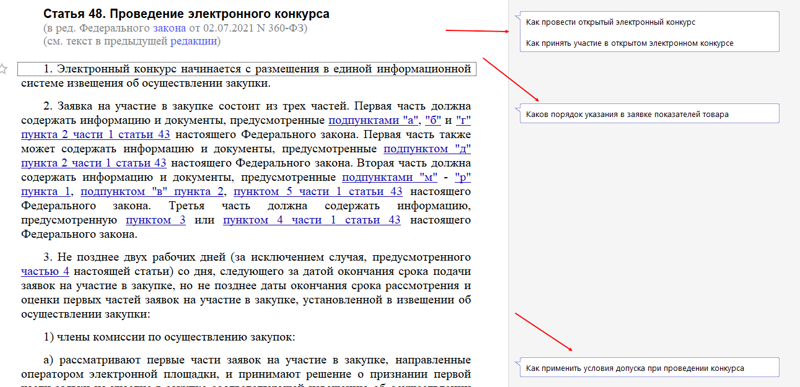Open link "пунктом 4 части 1 статьи 43"

(x=312, y=221)
